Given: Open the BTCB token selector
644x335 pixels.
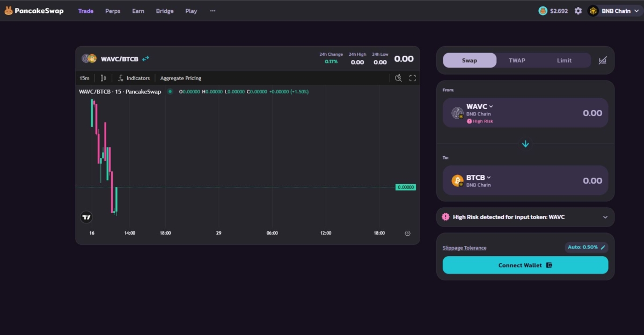Looking at the screenshot, I should click(478, 177).
